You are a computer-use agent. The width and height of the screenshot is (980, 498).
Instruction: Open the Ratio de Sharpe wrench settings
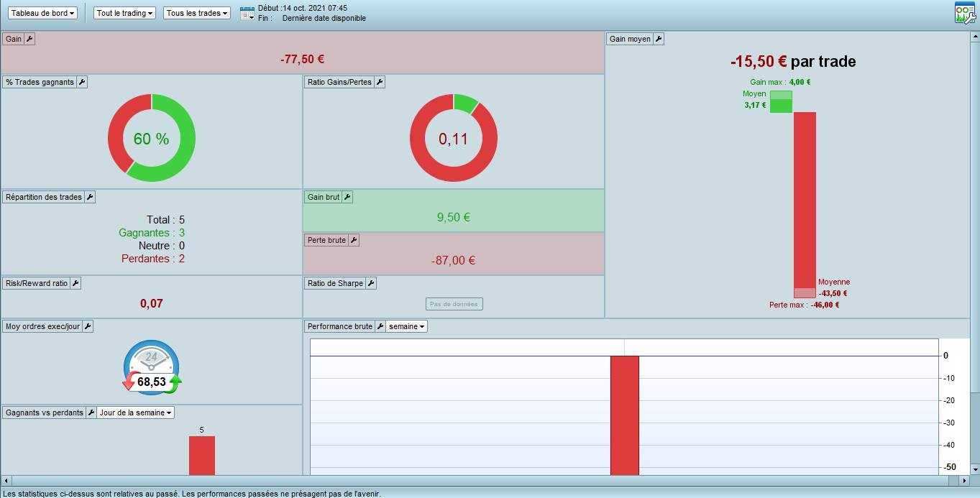(x=371, y=283)
